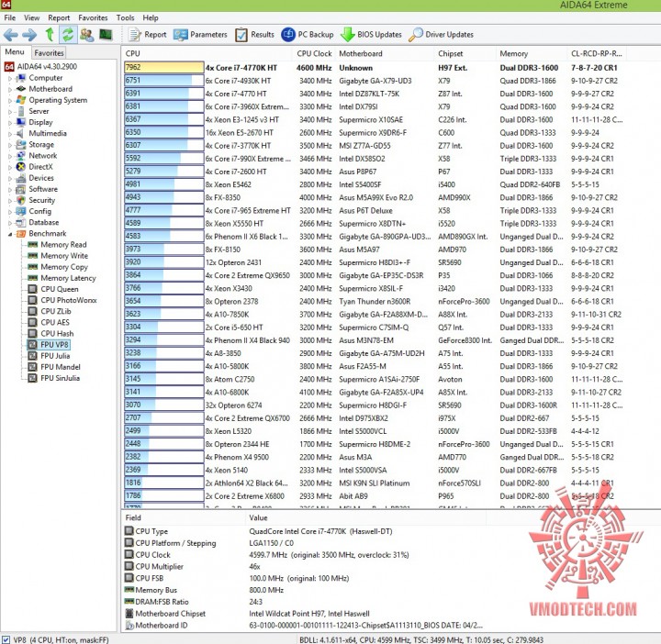Click the AIDA64 app icon in title bar
This screenshot has height=644, width=661.
pyautogui.click(x=6, y=5)
